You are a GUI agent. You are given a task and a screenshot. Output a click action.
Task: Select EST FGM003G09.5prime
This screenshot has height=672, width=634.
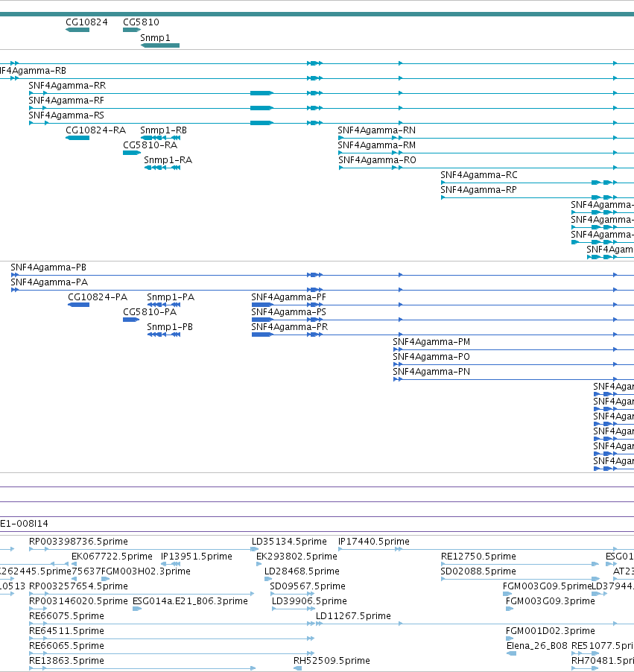pyautogui.click(x=548, y=586)
